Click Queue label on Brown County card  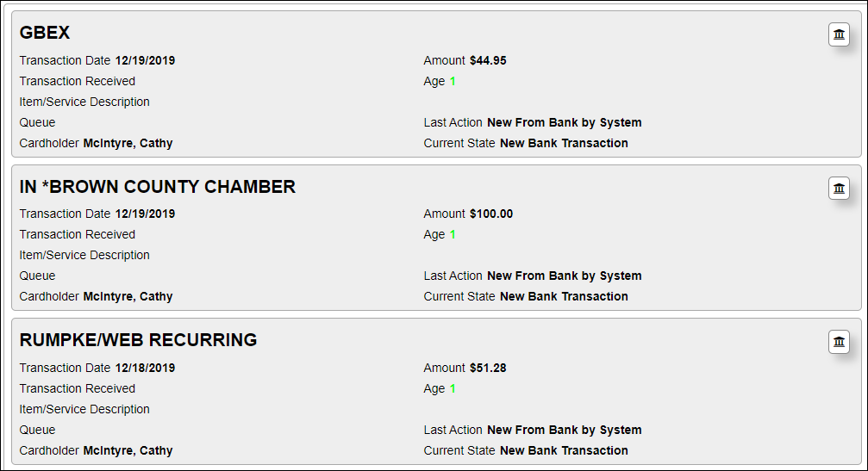[37, 276]
